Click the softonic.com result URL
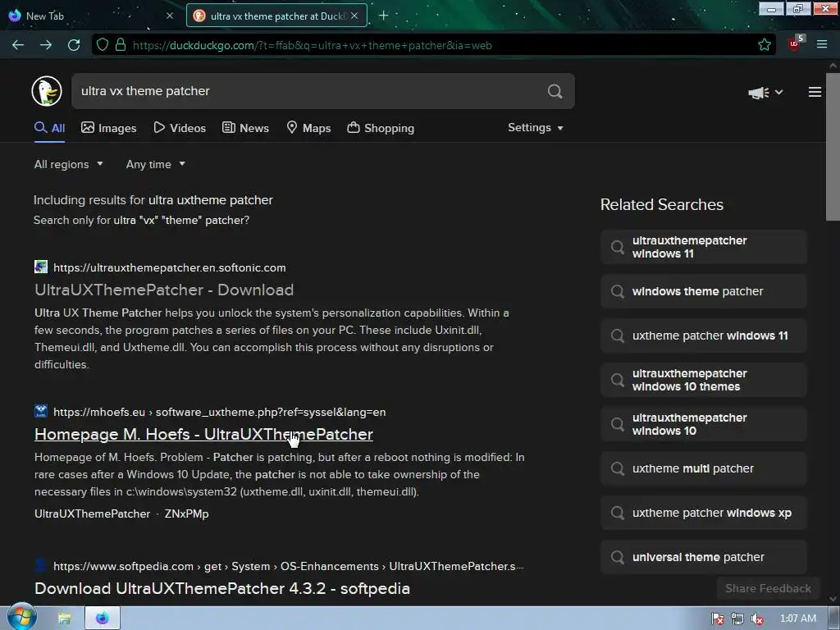This screenshot has height=630, width=840. (x=169, y=267)
